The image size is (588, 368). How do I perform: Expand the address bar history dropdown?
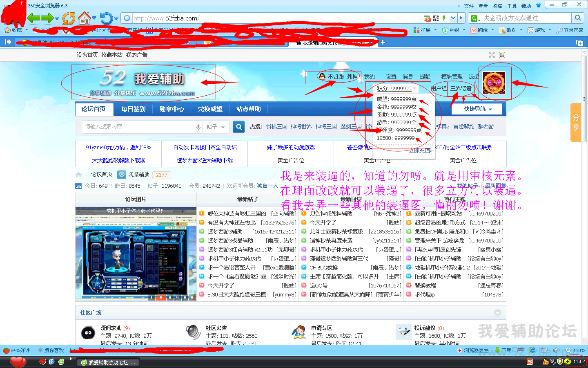click(453, 18)
